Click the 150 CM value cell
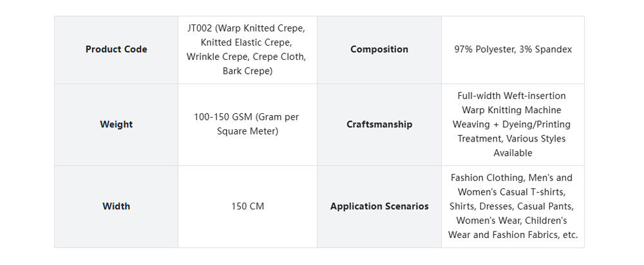The image size is (644, 265). 247,206
